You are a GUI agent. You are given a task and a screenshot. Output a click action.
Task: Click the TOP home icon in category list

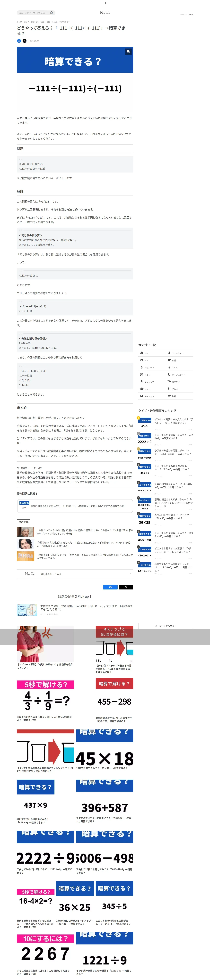pos(141,353)
